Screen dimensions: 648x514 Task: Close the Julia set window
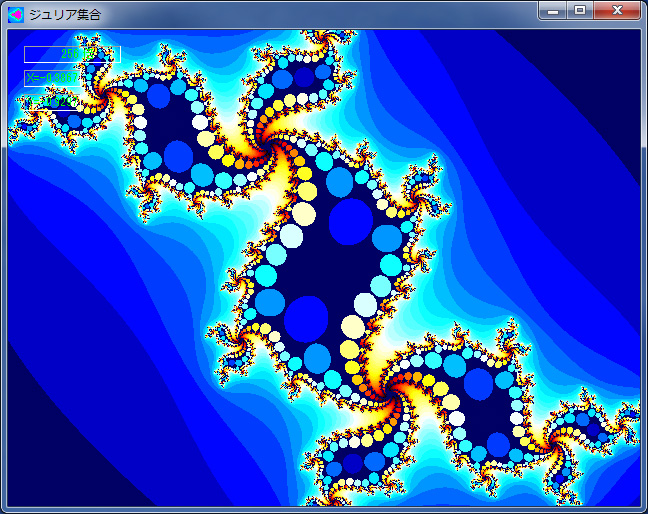point(617,11)
